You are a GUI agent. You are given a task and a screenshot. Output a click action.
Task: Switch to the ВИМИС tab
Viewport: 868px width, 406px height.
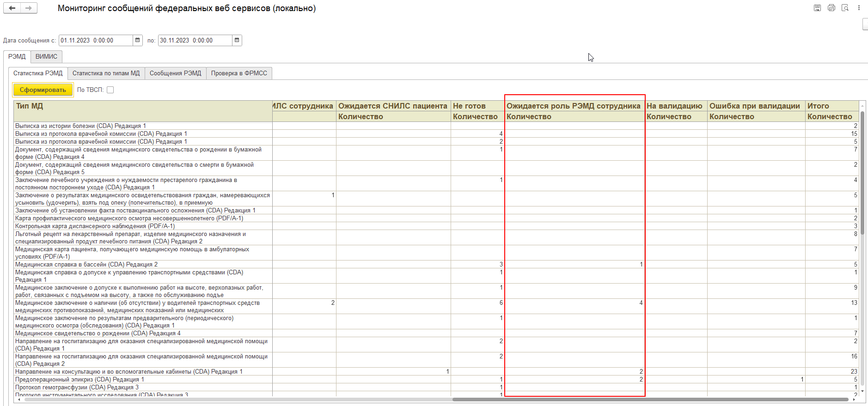(46, 57)
